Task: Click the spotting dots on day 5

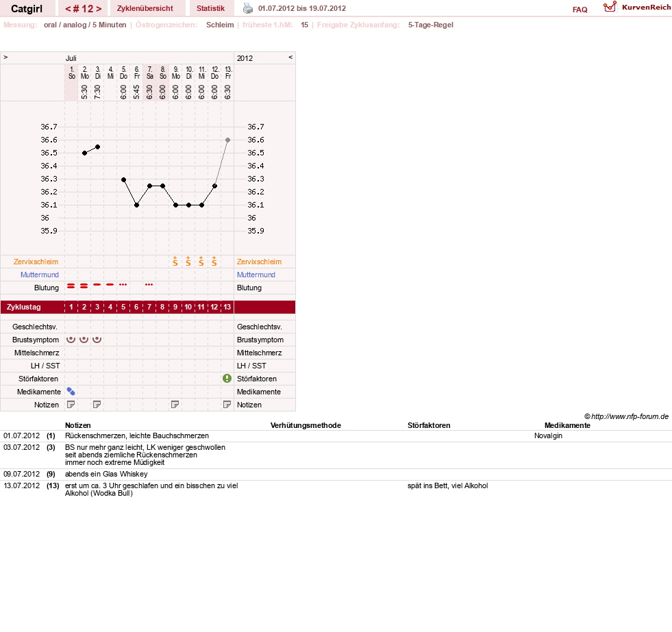Action: click(x=123, y=285)
